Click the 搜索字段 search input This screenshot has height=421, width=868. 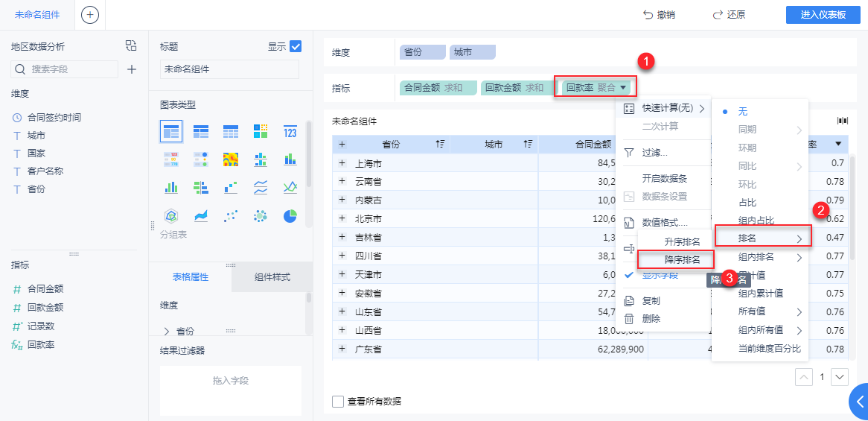click(64, 69)
